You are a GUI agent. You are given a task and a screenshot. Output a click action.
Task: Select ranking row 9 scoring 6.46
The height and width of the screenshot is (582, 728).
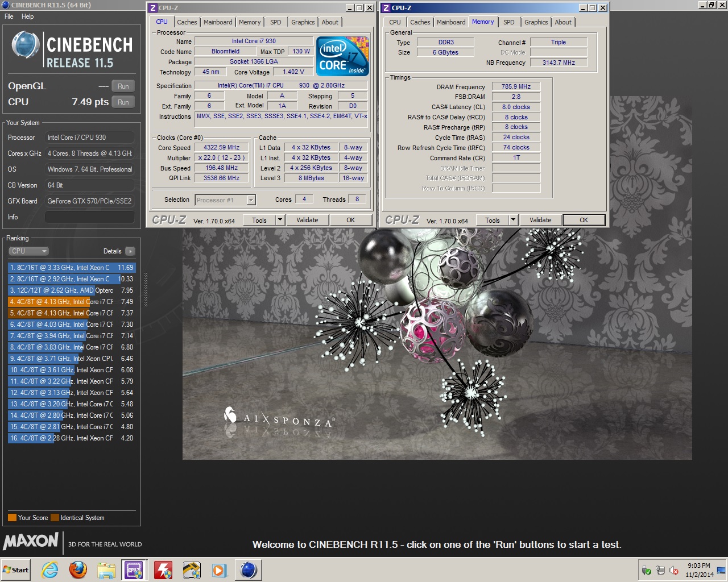point(72,359)
